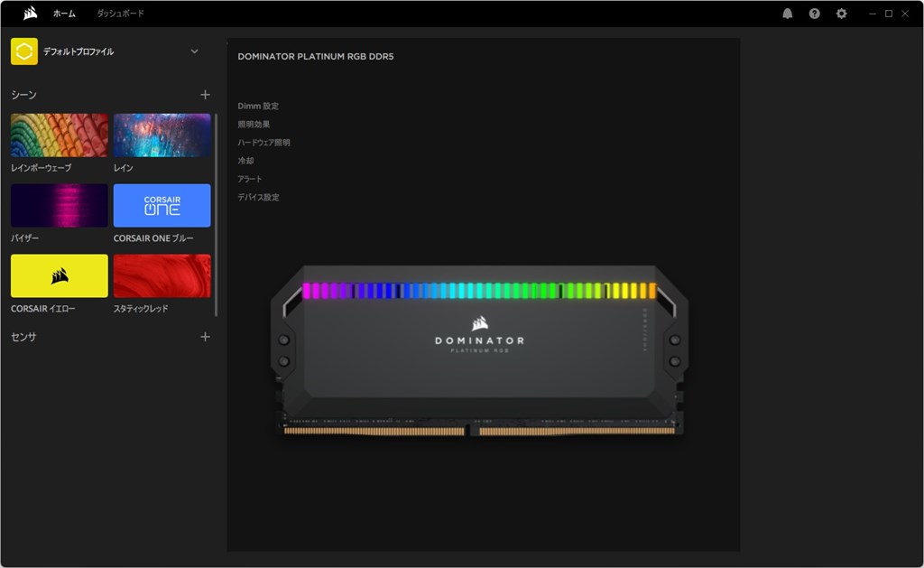This screenshot has height=568, width=924.
Task: Expand the デフォルトプロファイル profile dropdown
Action: click(x=195, y=51)
